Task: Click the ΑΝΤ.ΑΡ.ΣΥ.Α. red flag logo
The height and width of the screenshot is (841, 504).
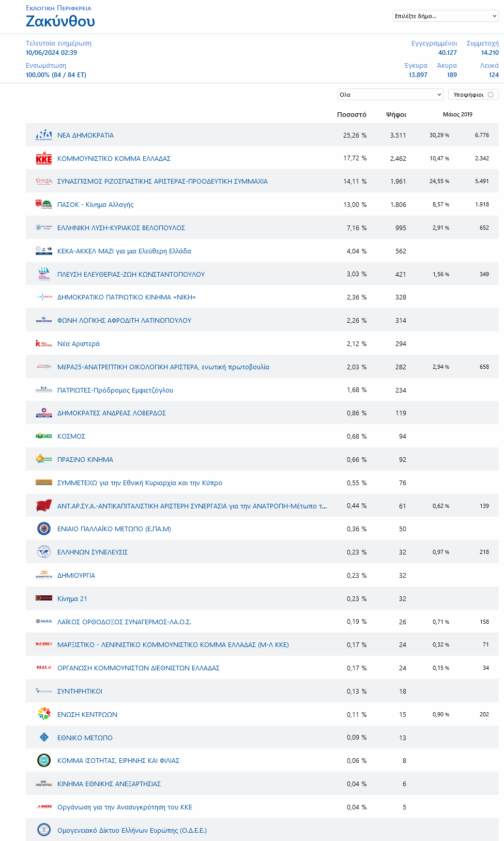Action: (x=44, y=506)
